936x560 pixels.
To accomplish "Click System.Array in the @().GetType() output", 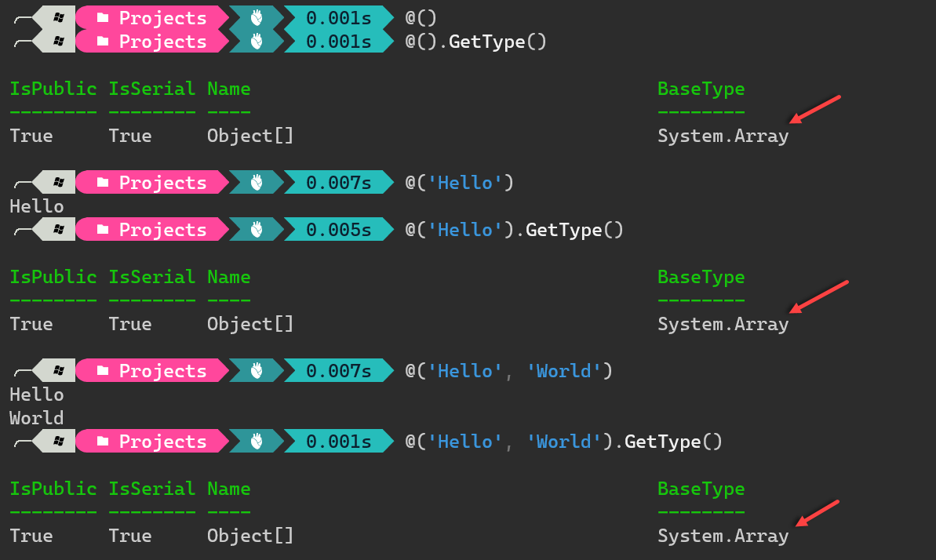I will tap(723, 136).
